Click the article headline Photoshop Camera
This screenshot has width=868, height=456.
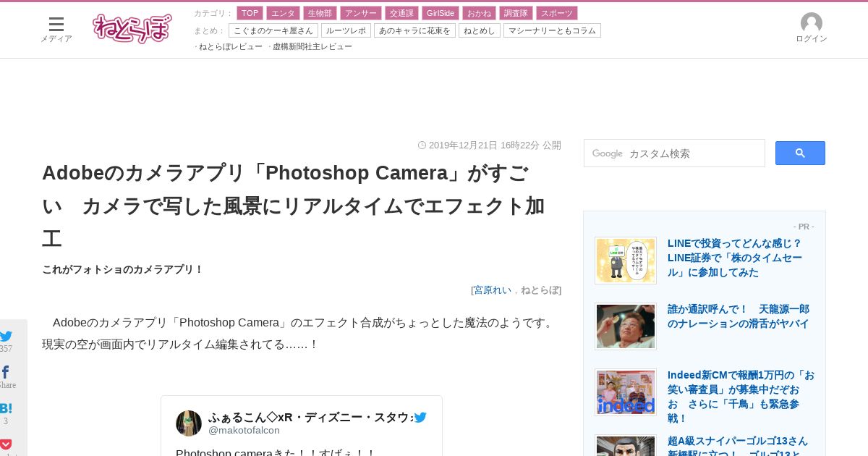293,206
